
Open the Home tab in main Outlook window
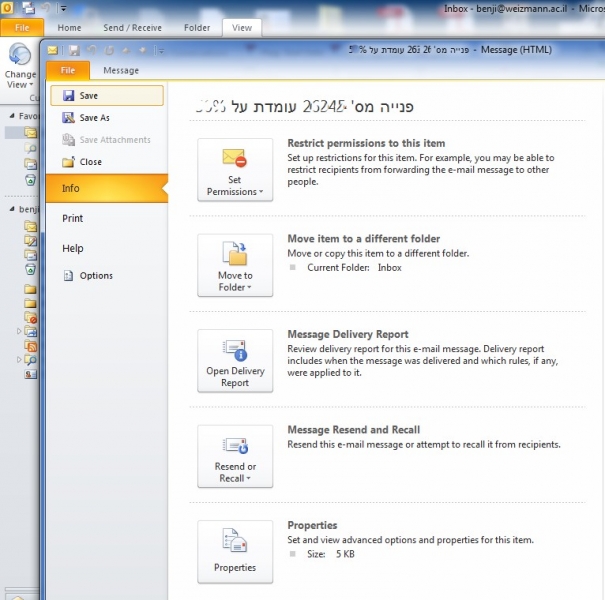(x=69, y=28)
